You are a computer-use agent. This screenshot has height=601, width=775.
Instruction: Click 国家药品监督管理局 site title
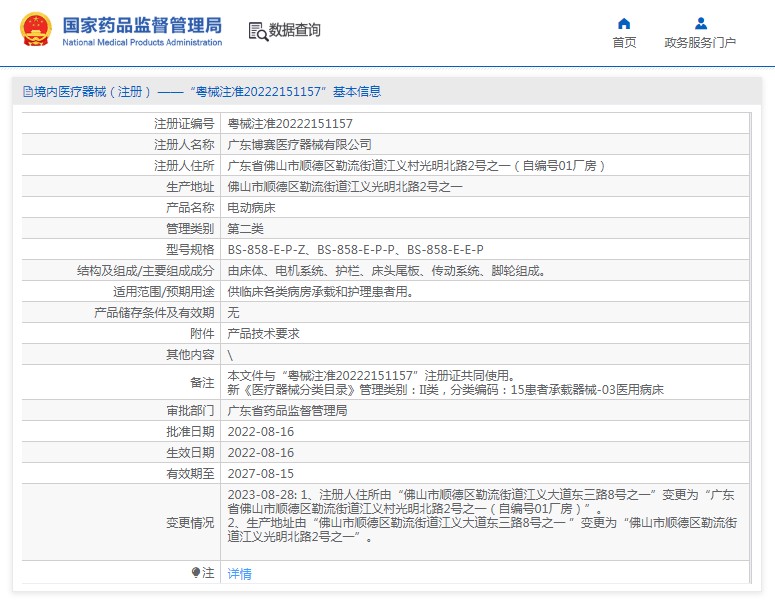point(142,25)
